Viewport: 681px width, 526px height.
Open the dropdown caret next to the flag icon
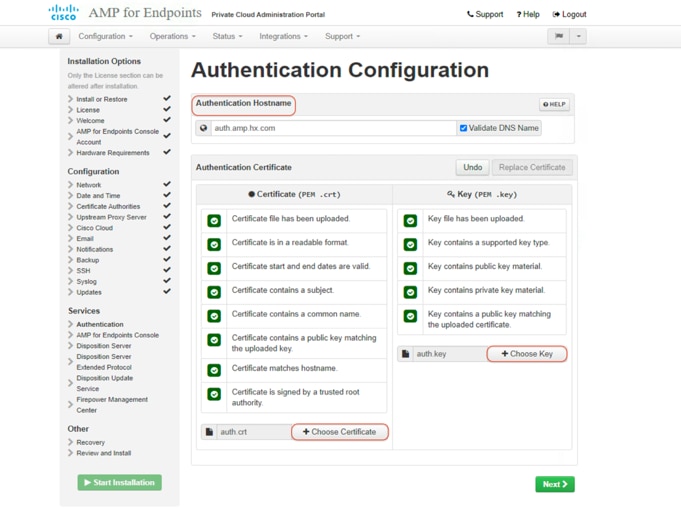click(x=579, y=36)
